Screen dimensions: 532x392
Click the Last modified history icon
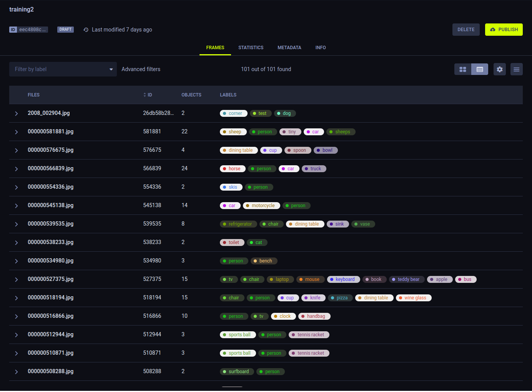pos(86,30)
